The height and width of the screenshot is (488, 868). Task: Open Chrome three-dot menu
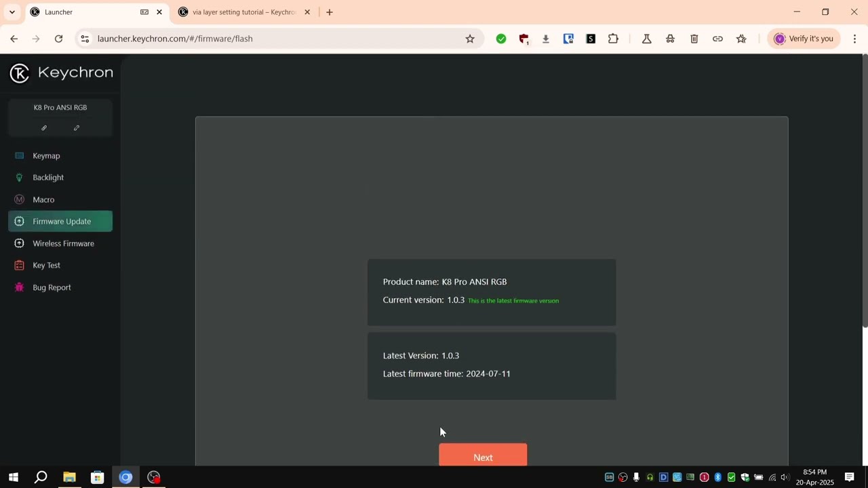coord(854,39)
